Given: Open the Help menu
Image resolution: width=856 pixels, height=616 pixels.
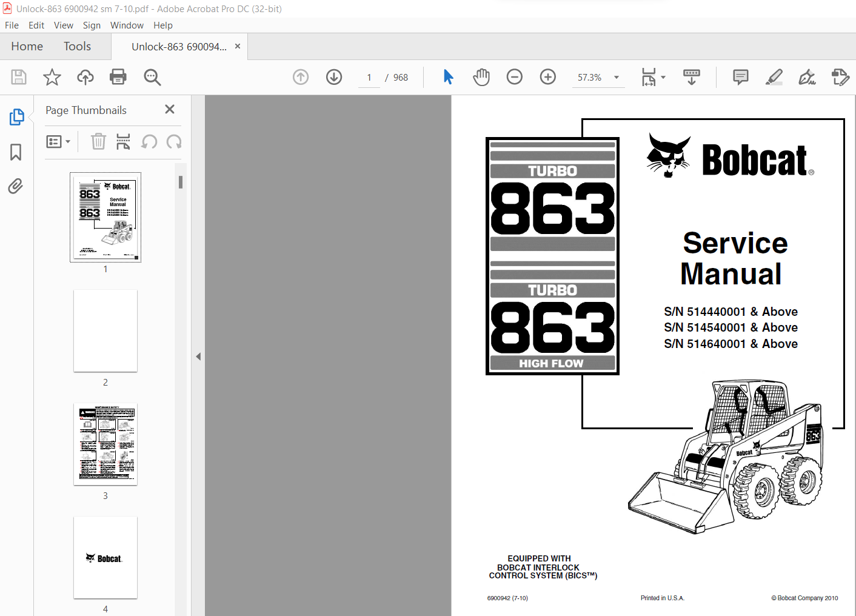Looking at the screenshot, I should 163,25.
